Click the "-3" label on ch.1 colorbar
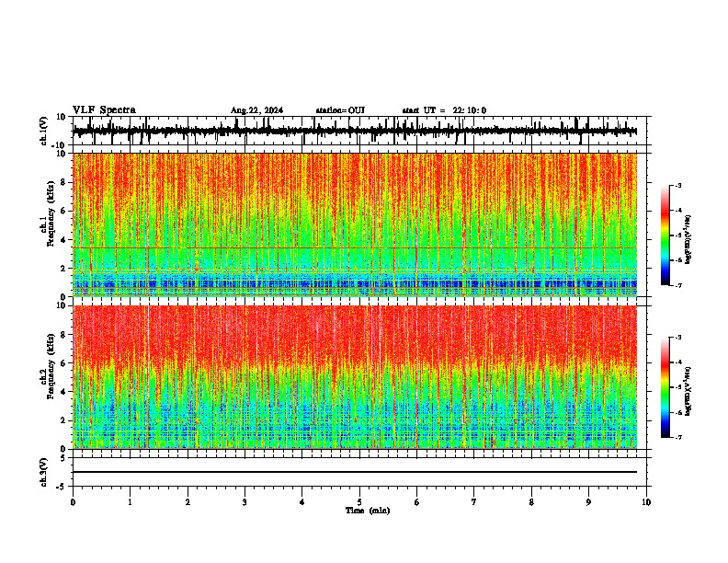This screenshot has width=728, height=563. (x=677, y=186)
